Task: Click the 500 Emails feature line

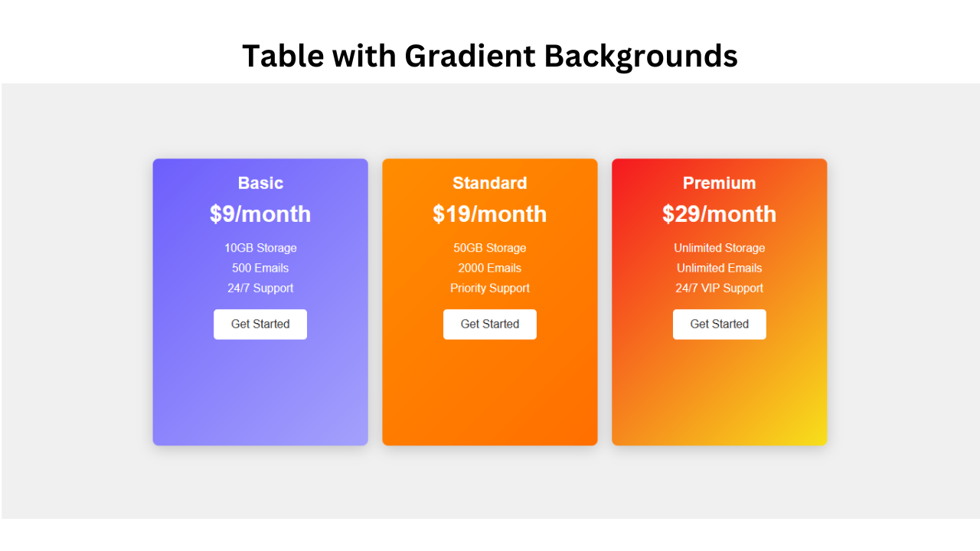Action: [x=260, y=268]
